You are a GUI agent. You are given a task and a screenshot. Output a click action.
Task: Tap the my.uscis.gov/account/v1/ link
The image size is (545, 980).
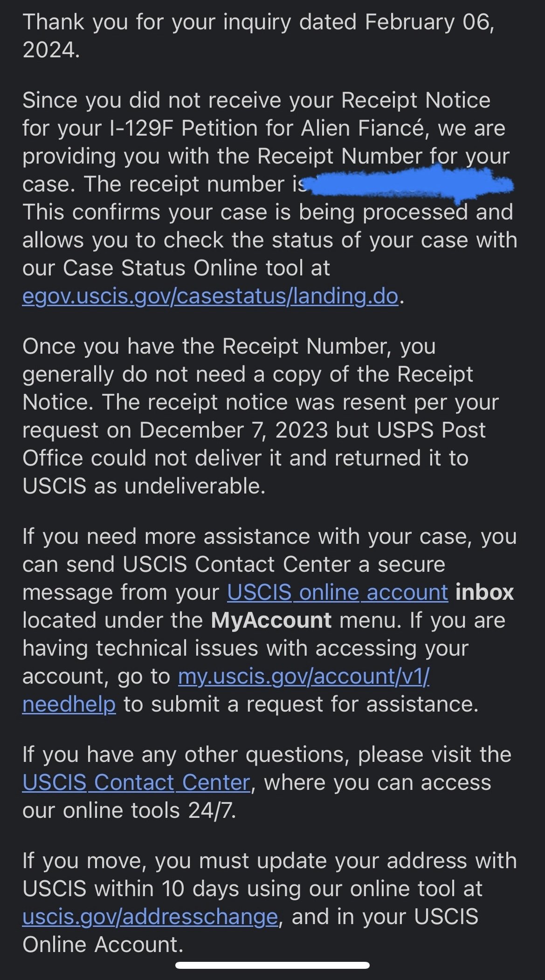[304, 677]
